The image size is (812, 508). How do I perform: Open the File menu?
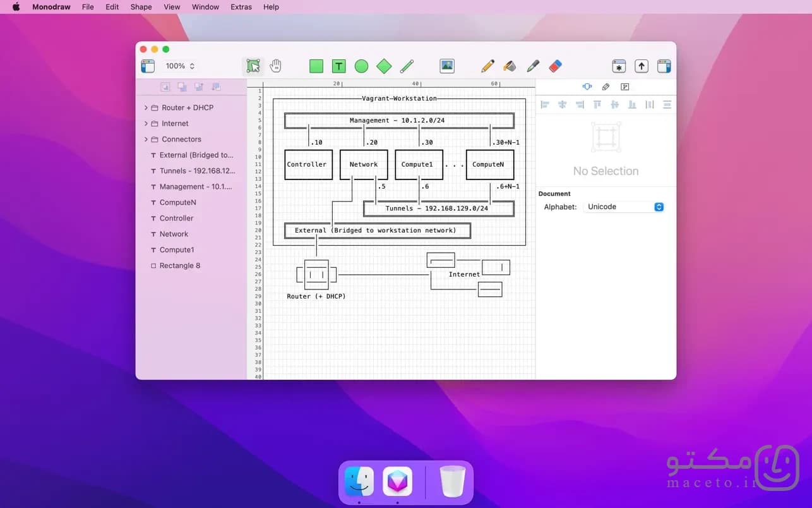tap(88, 7)
